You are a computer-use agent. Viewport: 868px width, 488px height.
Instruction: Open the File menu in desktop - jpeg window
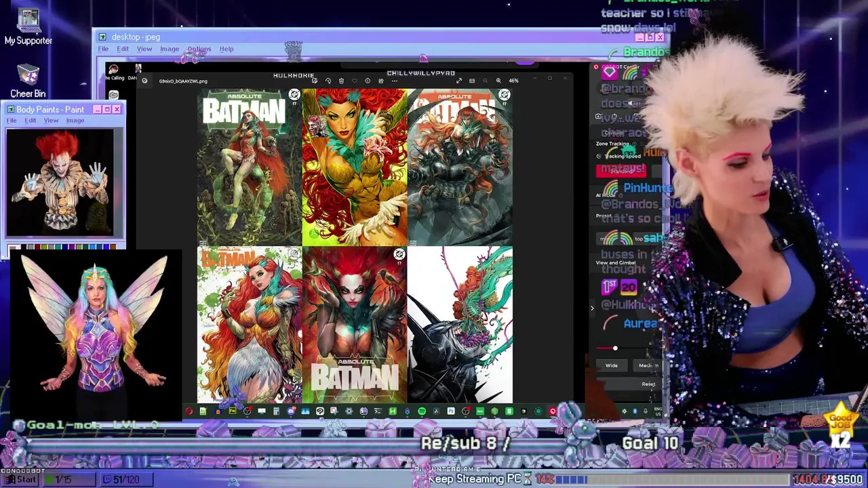click(x=103, y=49)
